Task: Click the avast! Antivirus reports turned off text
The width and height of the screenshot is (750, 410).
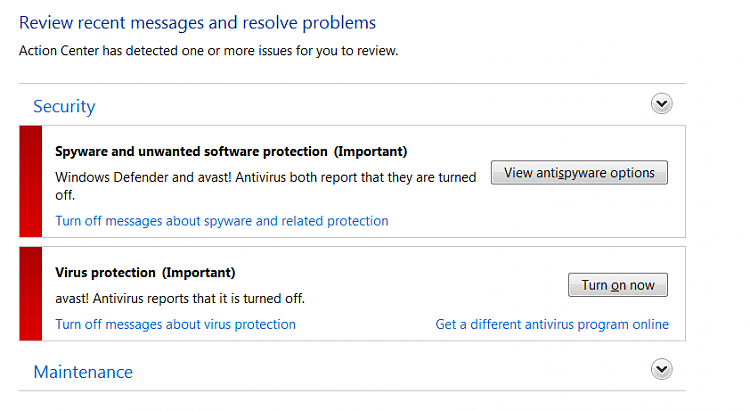Action: click(x=180, y=299)
